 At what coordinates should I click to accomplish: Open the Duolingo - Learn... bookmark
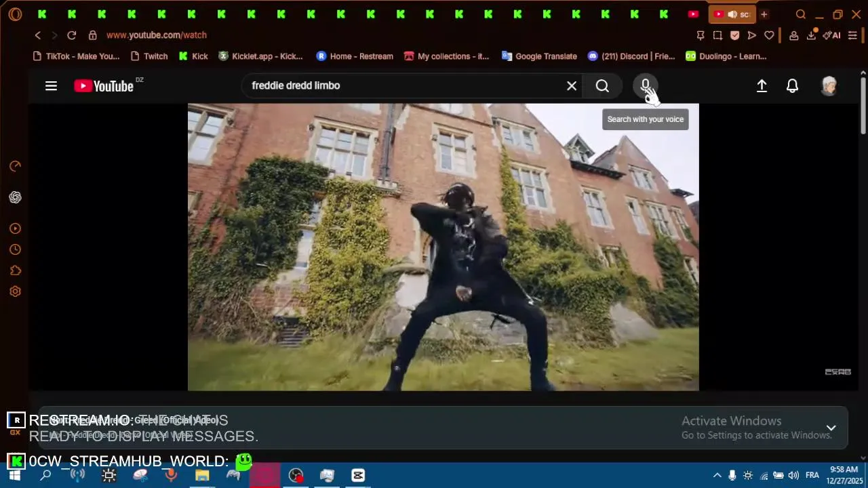[726, 56]
